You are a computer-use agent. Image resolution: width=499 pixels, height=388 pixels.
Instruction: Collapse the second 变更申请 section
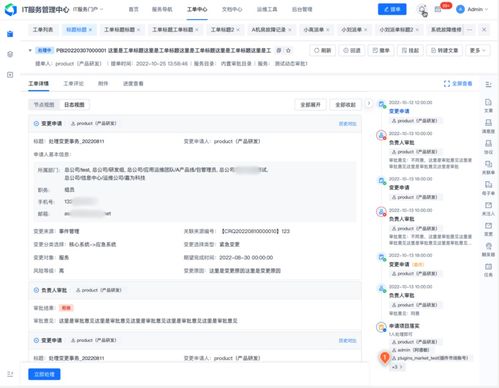[36, 340]
